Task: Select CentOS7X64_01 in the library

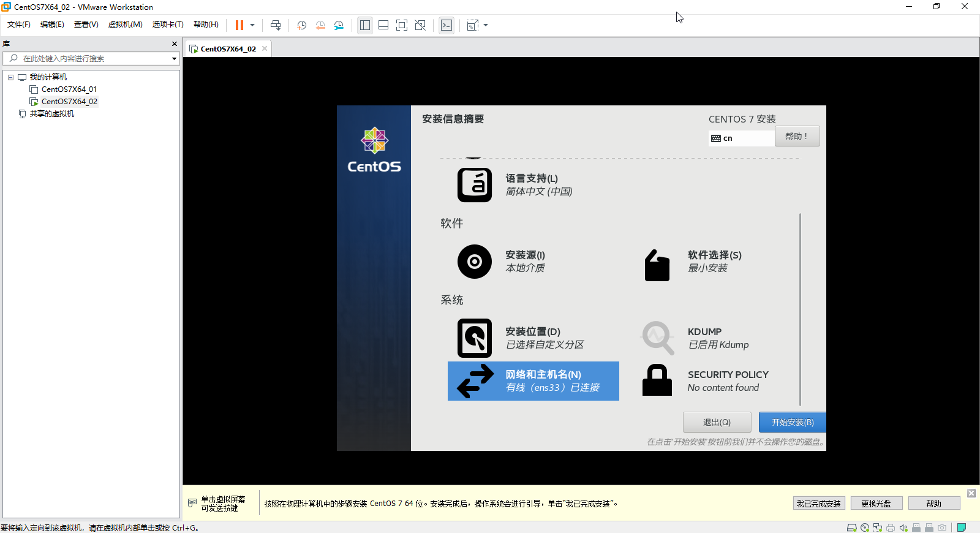Action: (69, 89)
